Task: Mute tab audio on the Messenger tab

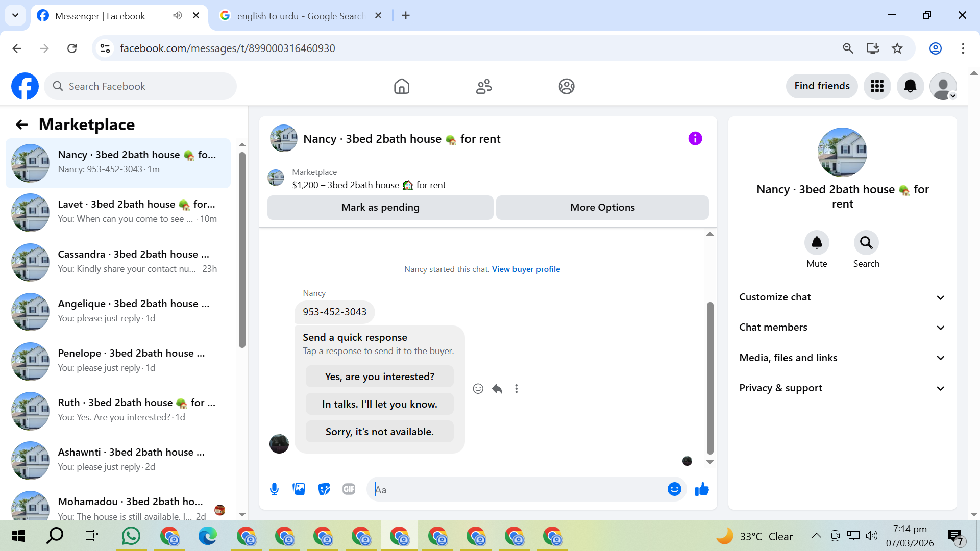Action: point(177,15)
